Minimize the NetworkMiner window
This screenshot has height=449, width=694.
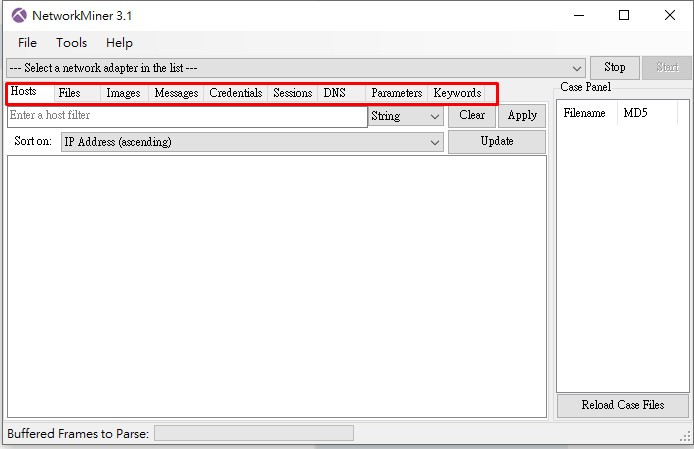click(x=579, y=15)
